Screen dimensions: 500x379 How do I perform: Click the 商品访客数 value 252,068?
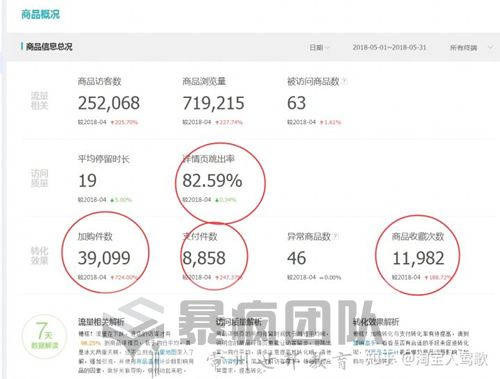pyautogui.click(x=109, y=103)
